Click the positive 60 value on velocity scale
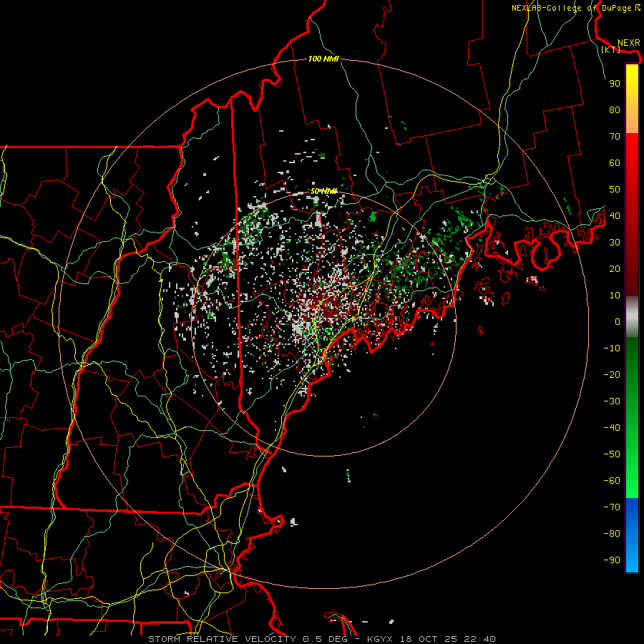The height and width of the screenshot is (644, 644). pos(615,162)
